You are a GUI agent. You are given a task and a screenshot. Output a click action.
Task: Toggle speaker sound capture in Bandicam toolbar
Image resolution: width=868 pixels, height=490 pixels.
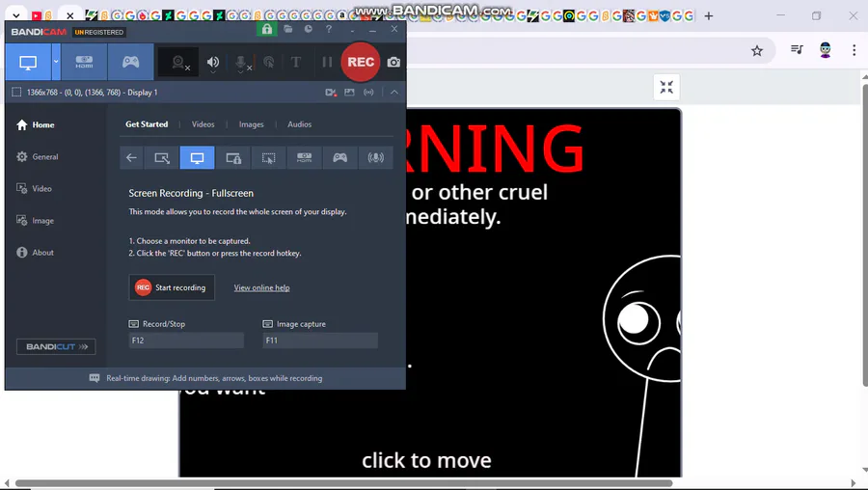[x=213, y=63]
